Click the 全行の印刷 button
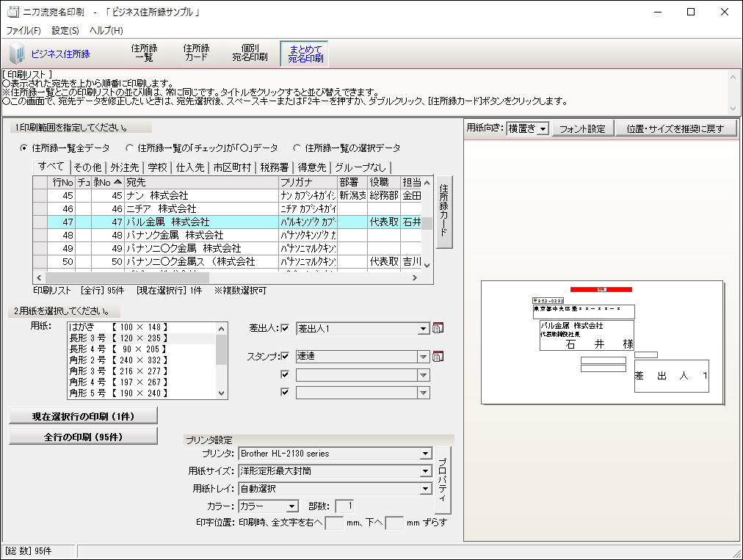 (x=83, y=435)
